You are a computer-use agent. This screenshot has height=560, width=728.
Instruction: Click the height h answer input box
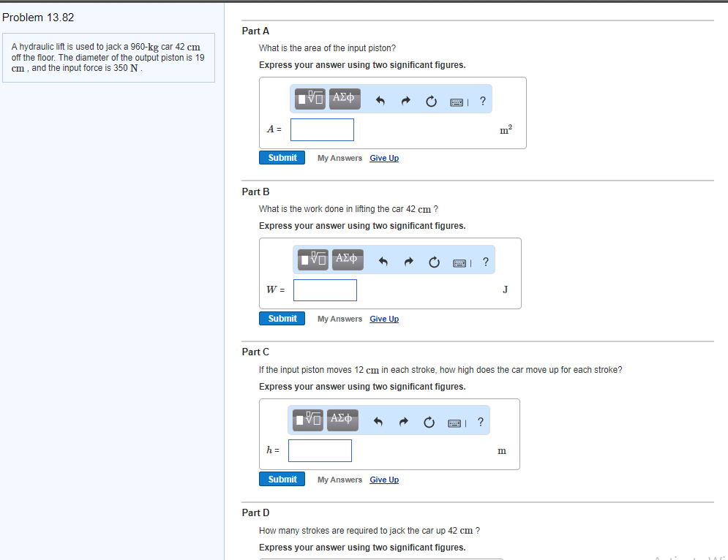(320, 450)
